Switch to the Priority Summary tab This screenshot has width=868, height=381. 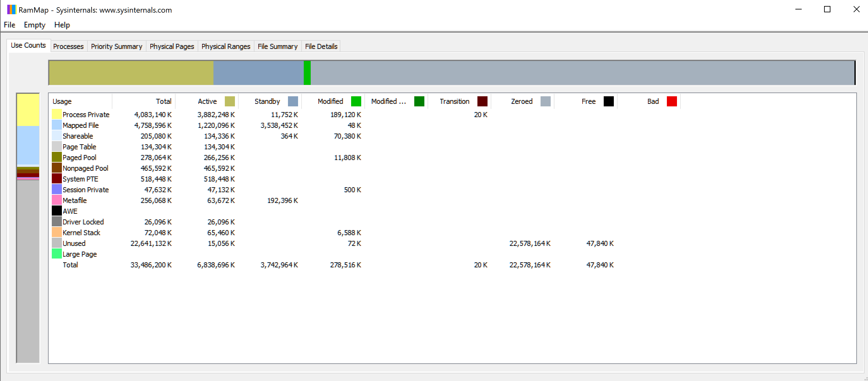117,46
